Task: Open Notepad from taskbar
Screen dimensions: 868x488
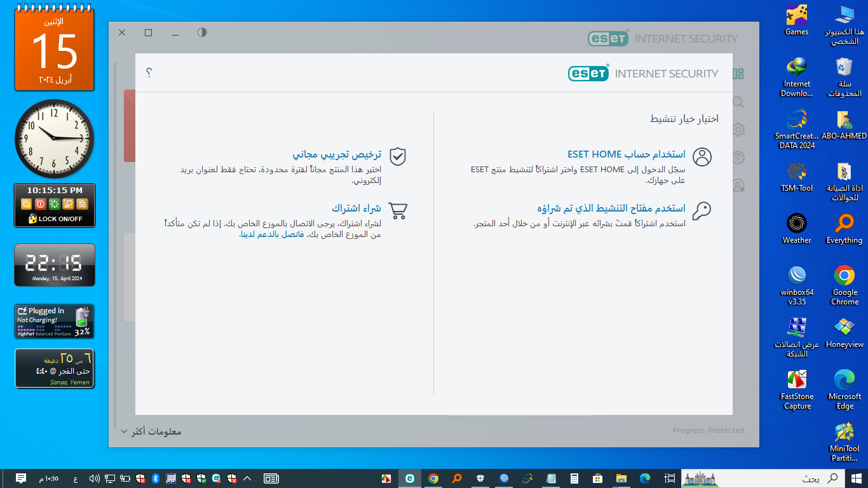Action: 551,478
